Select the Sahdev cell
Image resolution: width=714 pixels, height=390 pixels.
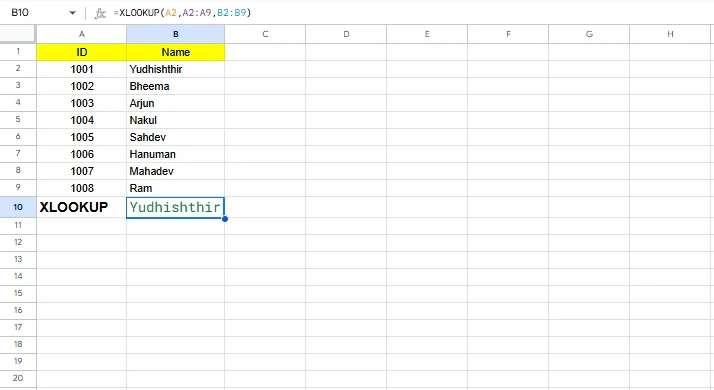tap(175, 137)
